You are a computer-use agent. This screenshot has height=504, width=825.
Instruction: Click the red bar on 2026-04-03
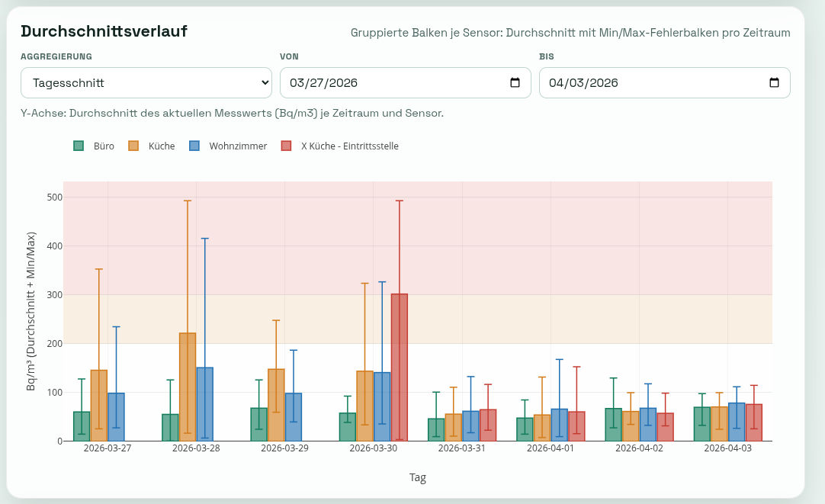(x=754, y=422)
